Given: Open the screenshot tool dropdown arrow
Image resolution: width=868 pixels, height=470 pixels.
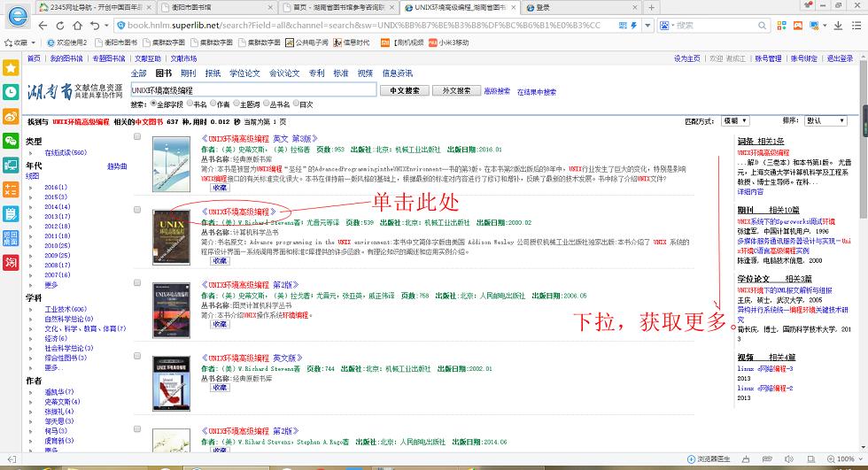Looking at the screenshot, I should [x=825, y=26].
